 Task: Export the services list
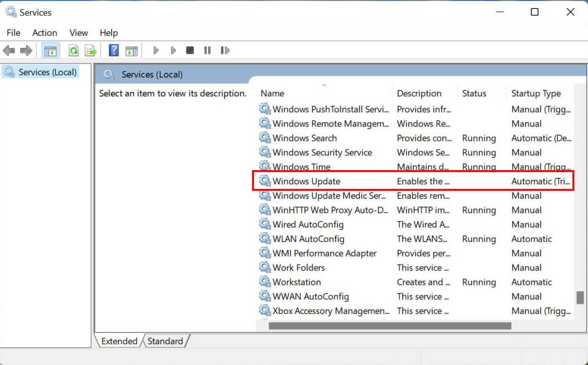pos(90,50)
